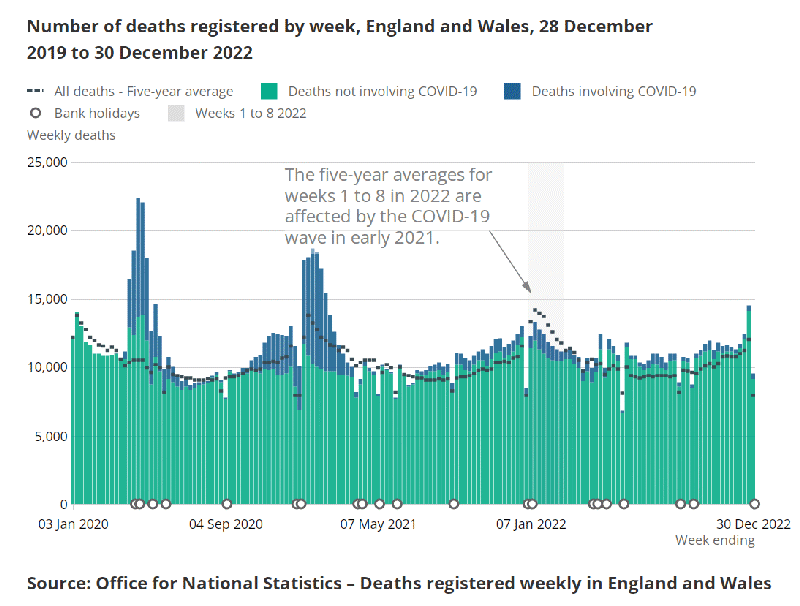Click the grey Weeks 1 to 8 legend box
The image size is (800, 606).
point(176,113)
